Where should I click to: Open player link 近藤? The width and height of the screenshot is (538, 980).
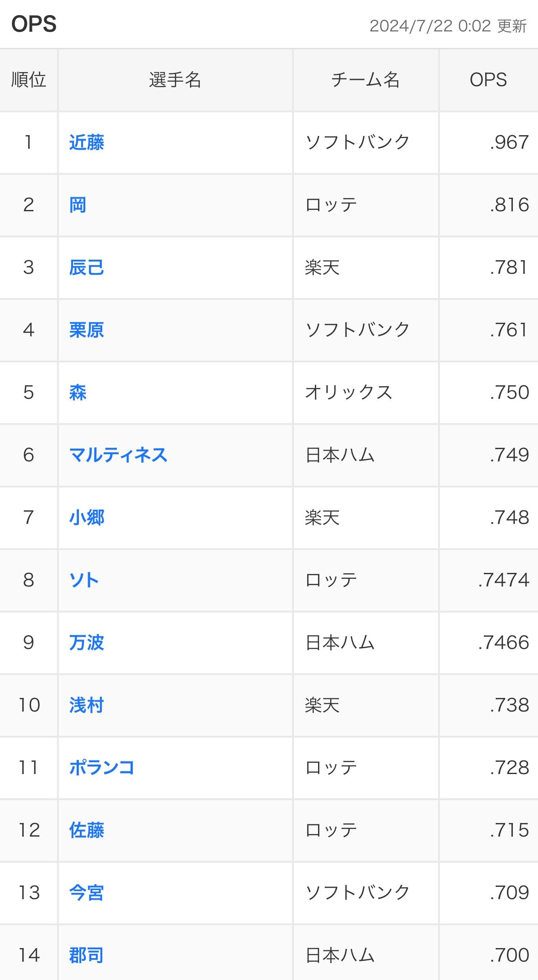click(x=87, y=142)
